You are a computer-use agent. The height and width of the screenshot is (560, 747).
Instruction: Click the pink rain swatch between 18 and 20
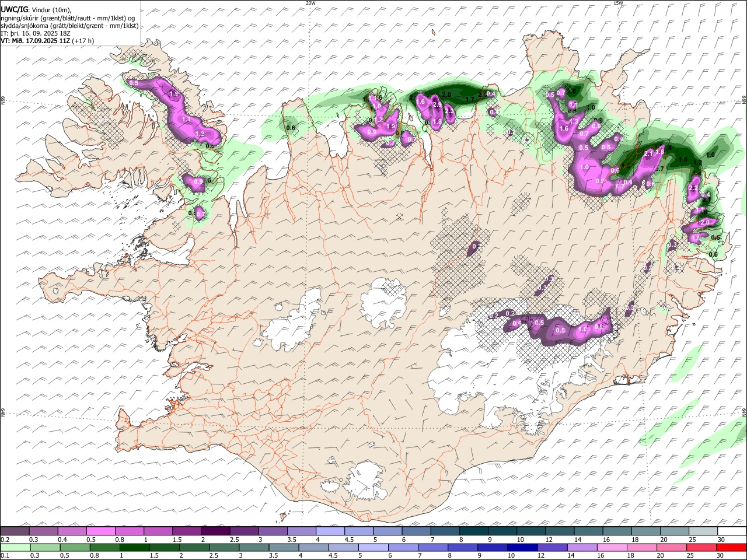[x=641, y=548]
